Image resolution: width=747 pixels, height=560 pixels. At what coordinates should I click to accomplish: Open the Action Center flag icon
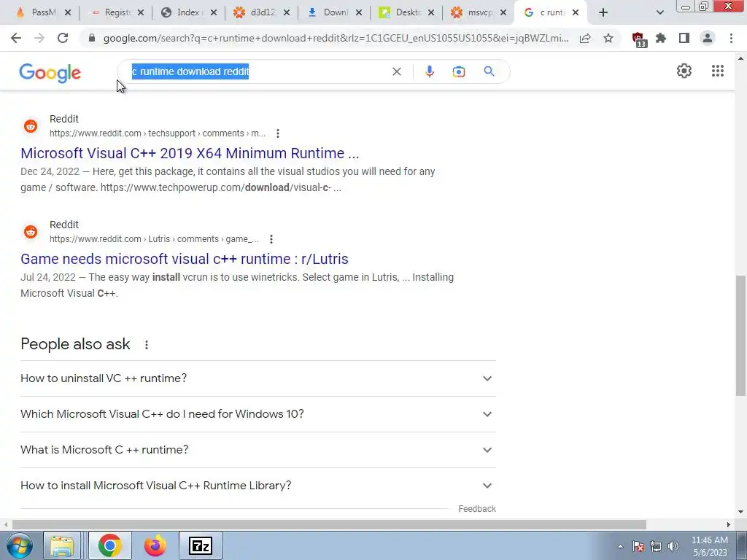pos(638,546)
